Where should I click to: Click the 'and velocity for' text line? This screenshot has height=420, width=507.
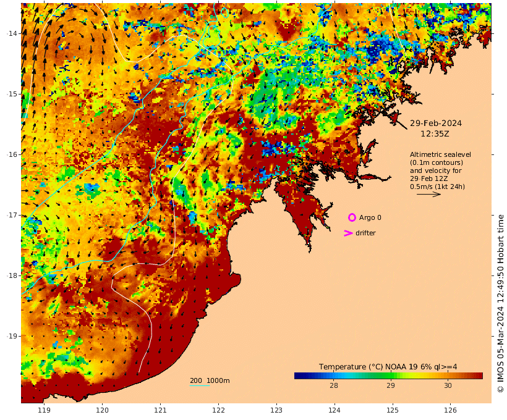click(436, 170)
